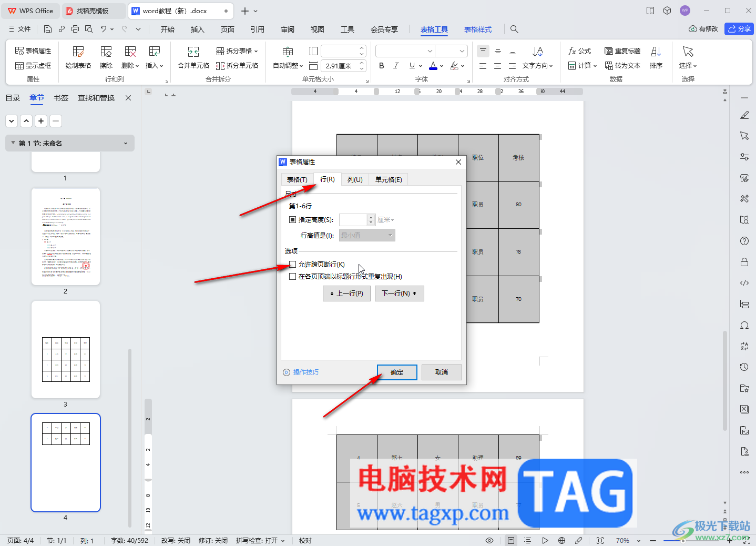Click the Share (分享) button
This screenshot has width=756, height=546.
(x=739, y=29)
